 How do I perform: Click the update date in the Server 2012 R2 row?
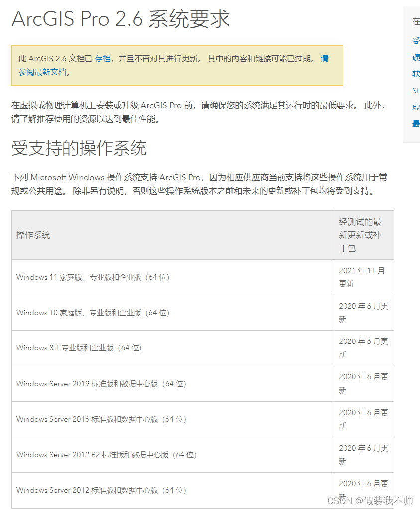tap(363, 455)
